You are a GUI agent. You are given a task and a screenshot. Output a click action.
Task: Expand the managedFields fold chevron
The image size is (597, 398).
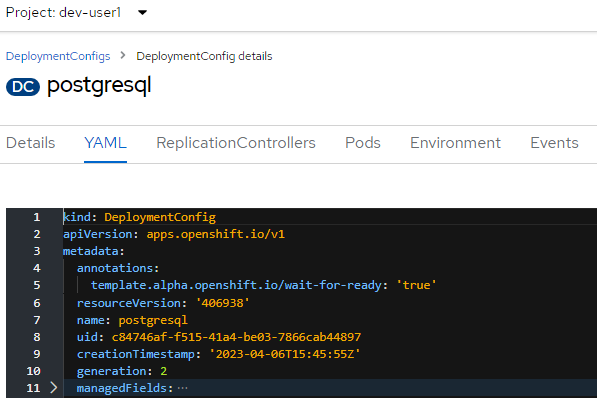pyautogui.click(x=54, y=388)
